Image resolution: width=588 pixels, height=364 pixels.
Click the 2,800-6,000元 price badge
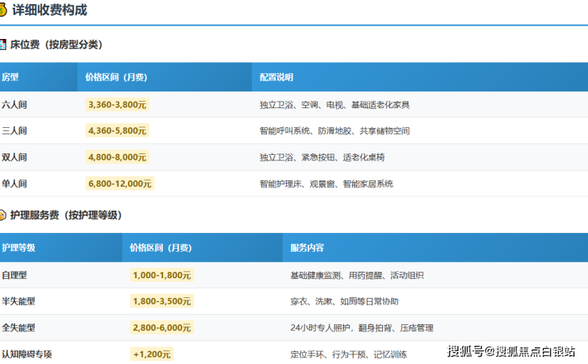click(x=162, y=327)
